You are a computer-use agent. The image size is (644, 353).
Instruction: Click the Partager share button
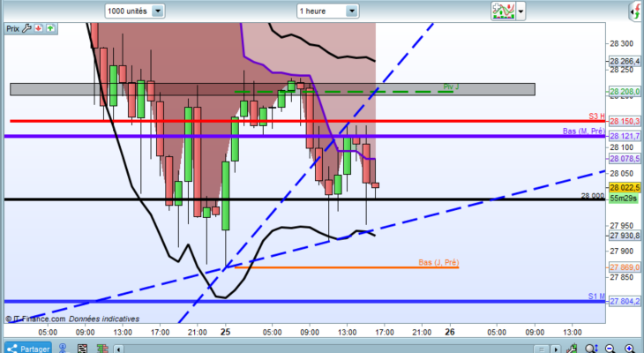click(x=28, y=349)
